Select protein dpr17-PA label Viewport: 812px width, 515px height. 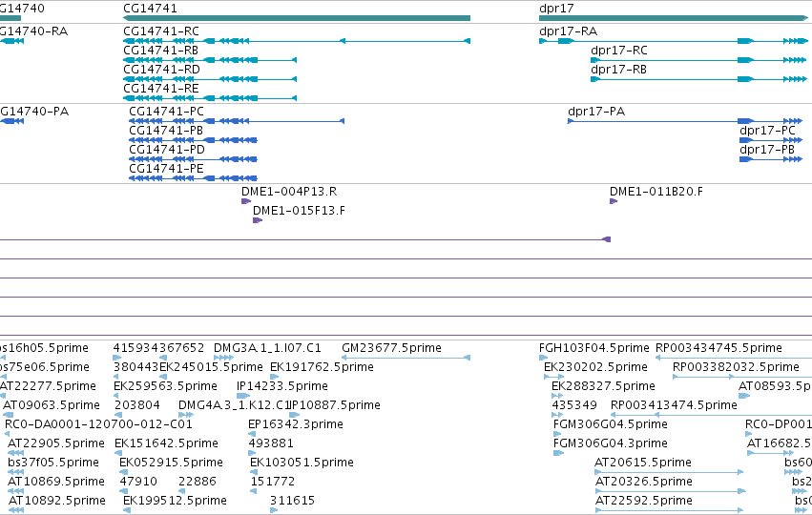(596, 112)
